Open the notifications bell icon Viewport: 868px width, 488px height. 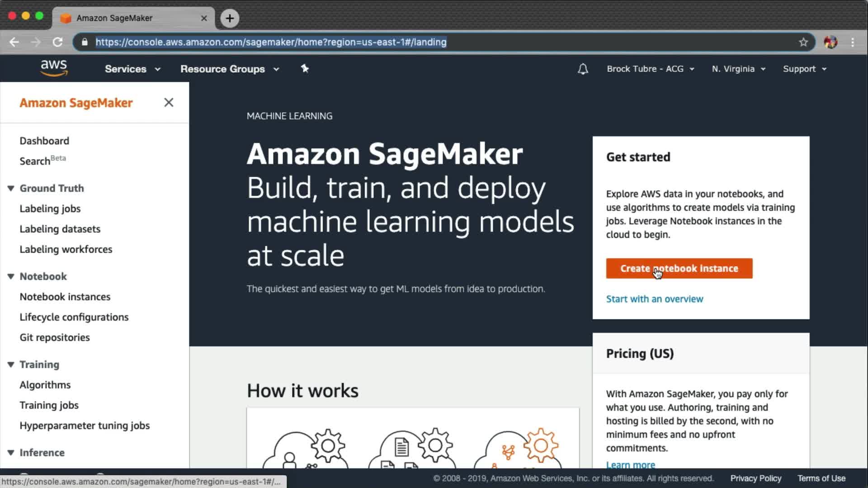(583, 69)
